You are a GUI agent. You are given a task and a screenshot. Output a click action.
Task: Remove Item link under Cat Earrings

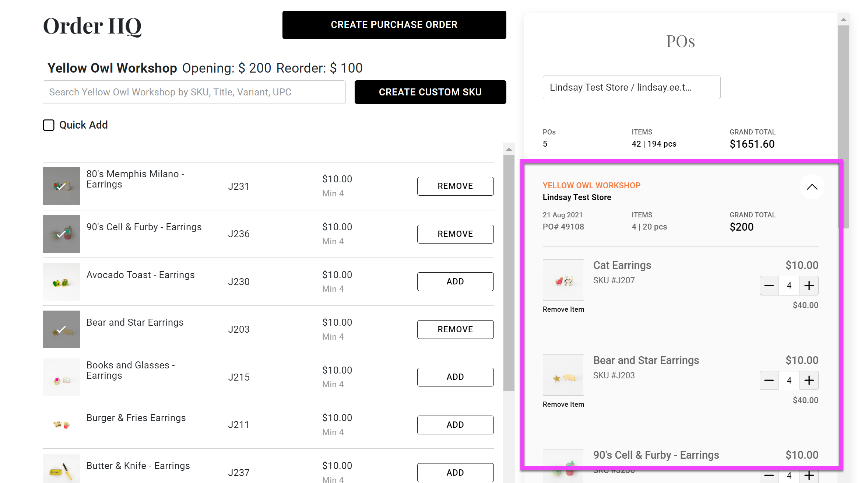[x=563, y=309]
